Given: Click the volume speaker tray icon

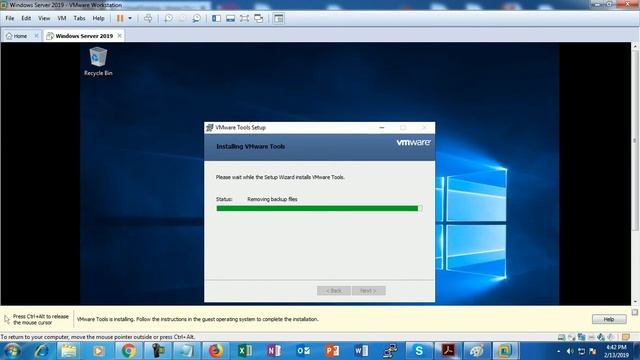Looking at the screenshot, I should coord(570,351).
